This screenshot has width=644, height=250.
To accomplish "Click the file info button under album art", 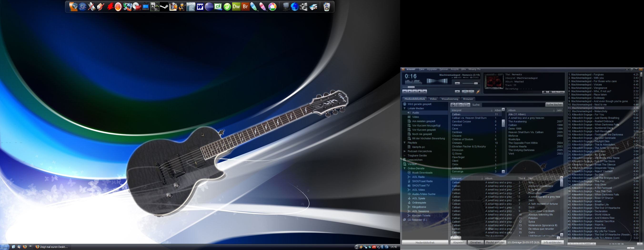I will tap(545, 92).
